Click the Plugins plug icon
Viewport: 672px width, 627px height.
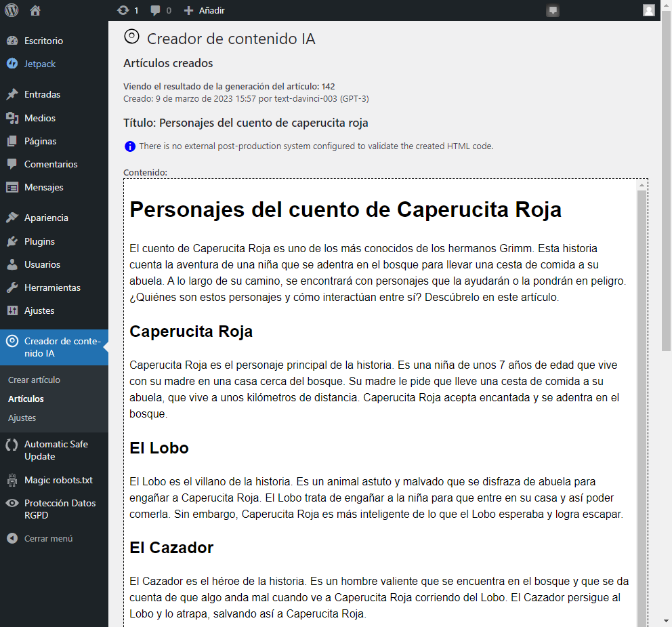(12, 241)
